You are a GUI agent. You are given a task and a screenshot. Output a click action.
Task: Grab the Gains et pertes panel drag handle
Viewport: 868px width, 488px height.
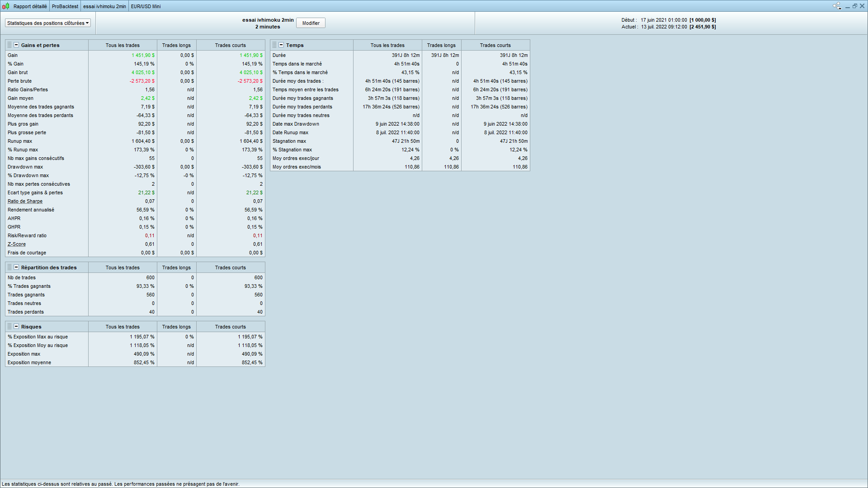pyautogui.click(x=9, y=45)
